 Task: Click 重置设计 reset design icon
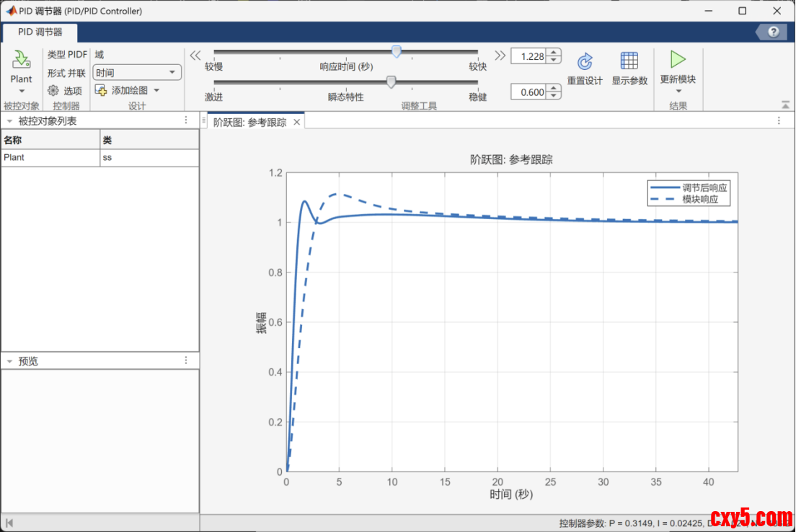pyautogui.click(x=585, y=61)
